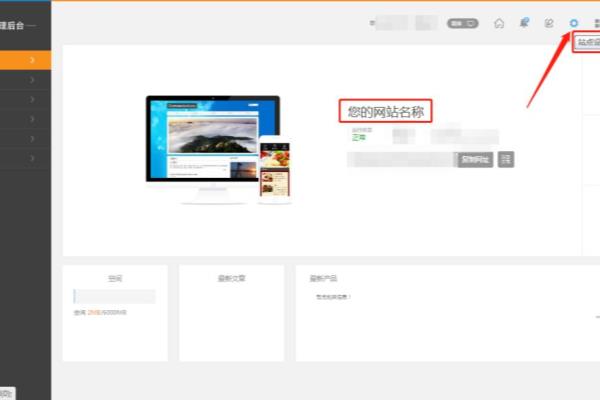
Task: Open notifications bell with blue badge
Action: pyautogui.click(x=524, y=23)
